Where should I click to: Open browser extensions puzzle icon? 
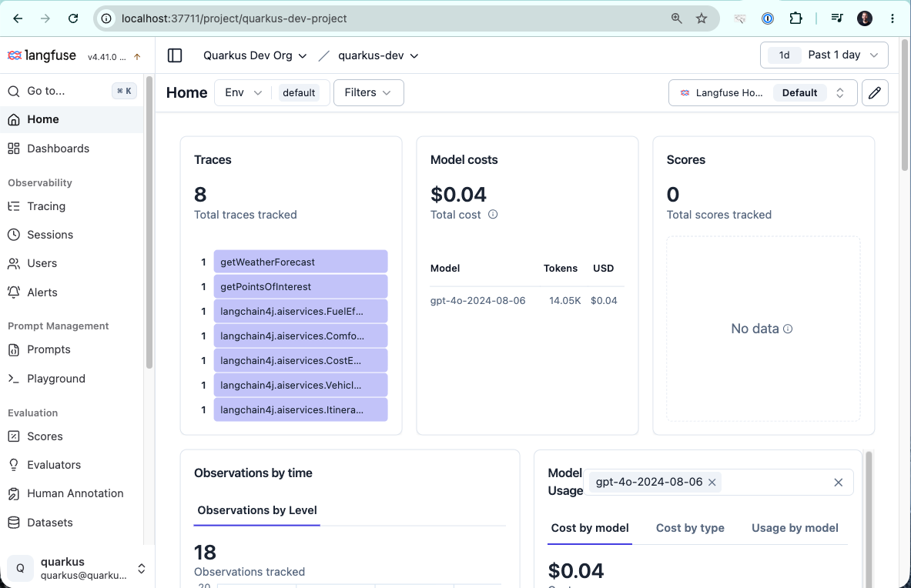click(x=796, y=18)
